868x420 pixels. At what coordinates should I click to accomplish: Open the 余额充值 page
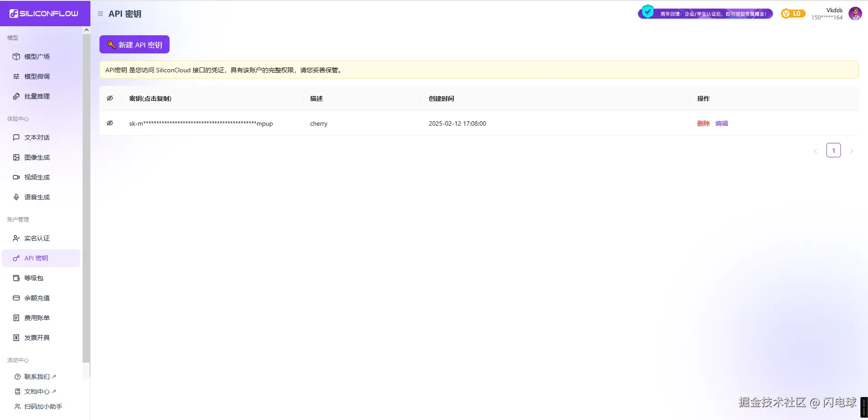(37, 297)
